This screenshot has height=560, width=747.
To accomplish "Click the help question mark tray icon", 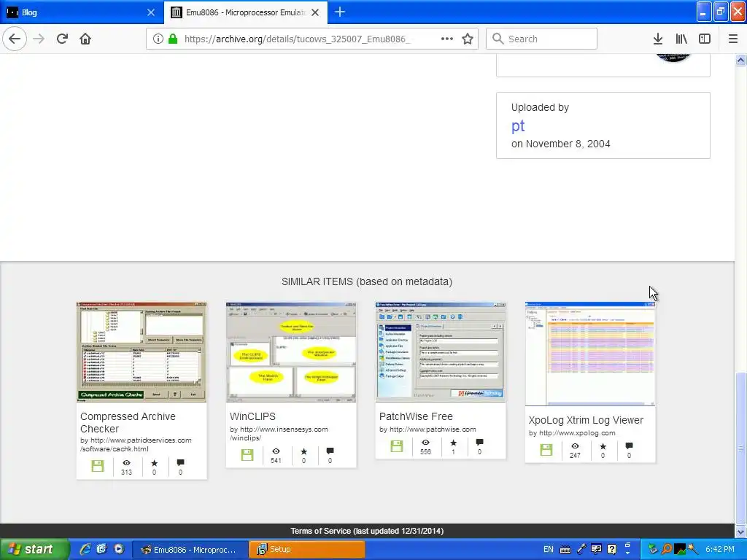I will (612, 549).
